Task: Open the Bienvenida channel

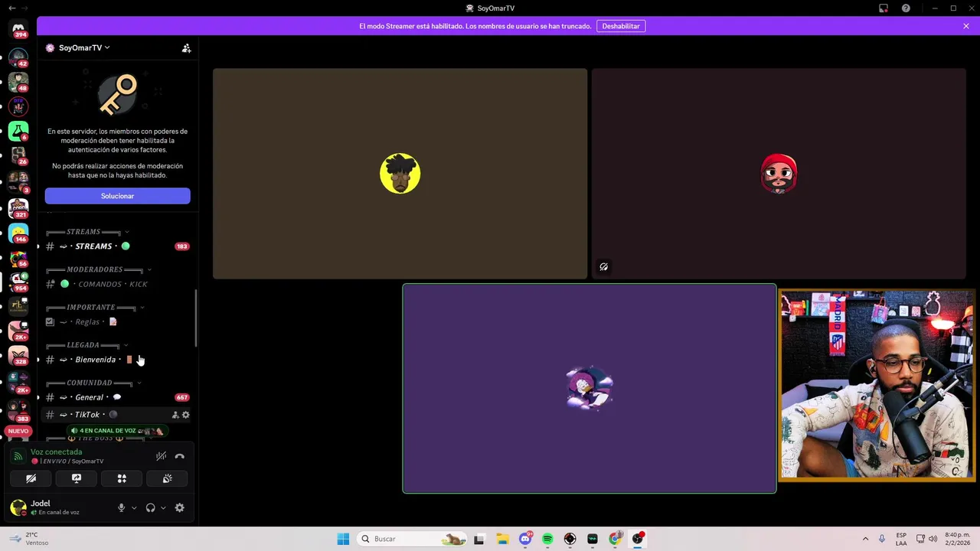Action: pyautogui.click(x=117, y=360)
